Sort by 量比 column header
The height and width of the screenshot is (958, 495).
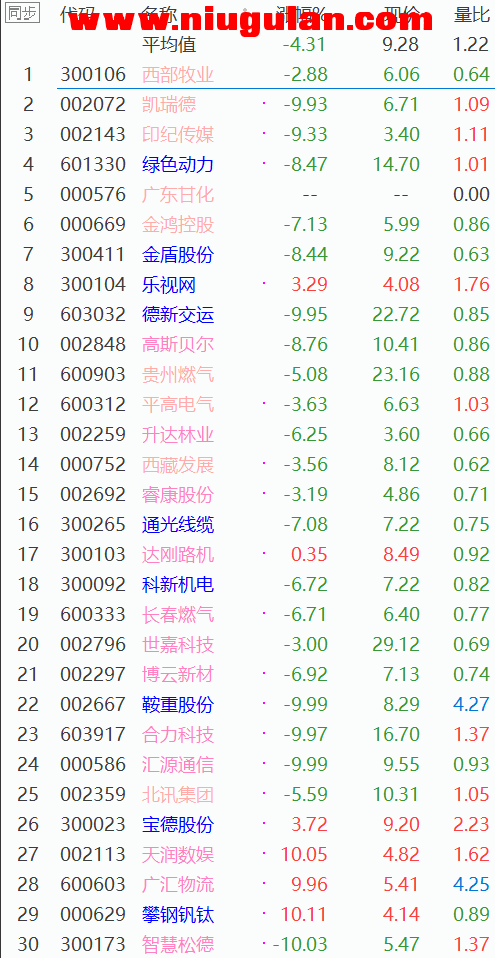[x=471, y=15]
